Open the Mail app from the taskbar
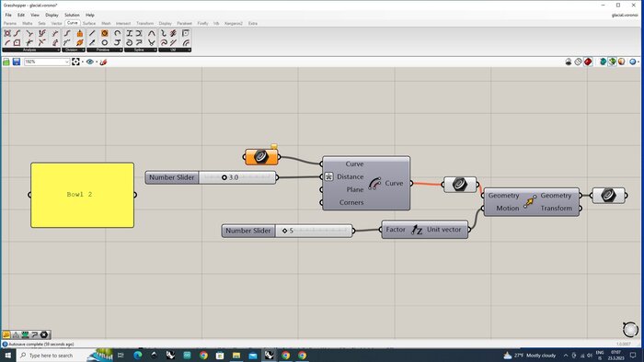Image resolution: width=644 pixels, height=362 pixels. tap(253, 355)
